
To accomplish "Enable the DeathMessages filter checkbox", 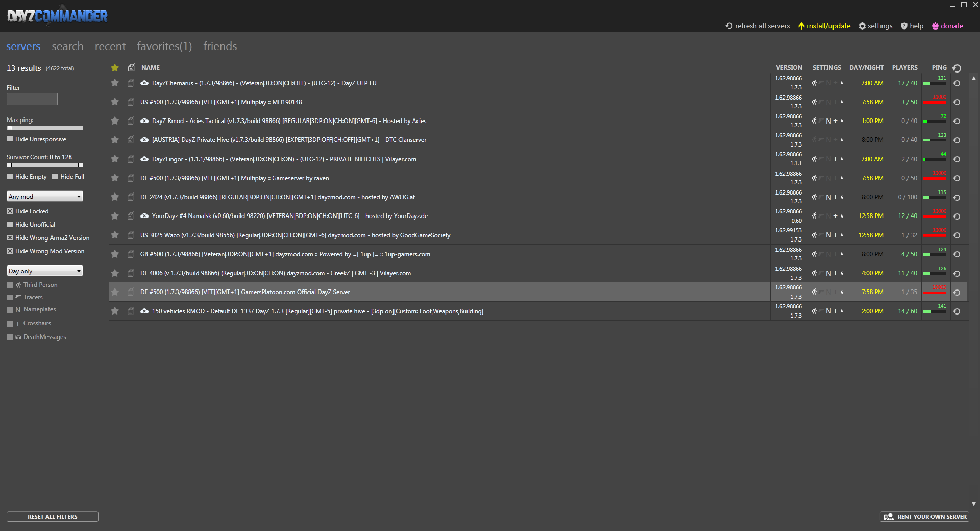I will tap(10, 337).
